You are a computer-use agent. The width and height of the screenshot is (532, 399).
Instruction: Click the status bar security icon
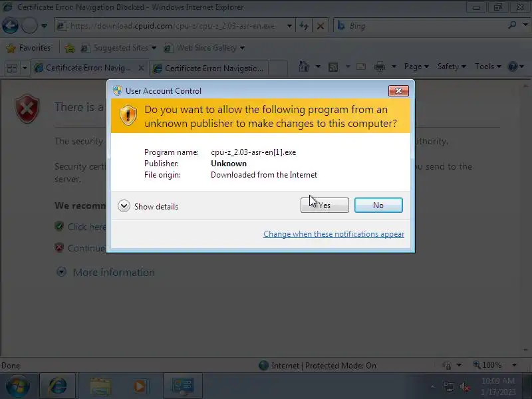(x=447, y=365)
